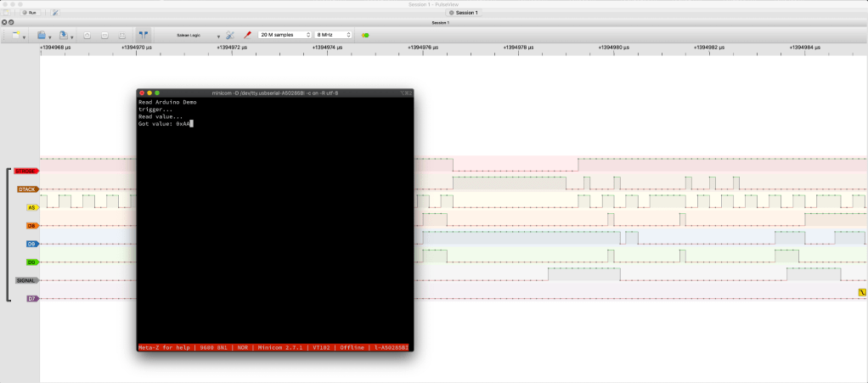
Task: Open device configuration wrench icon
Action: click(230, 36)
